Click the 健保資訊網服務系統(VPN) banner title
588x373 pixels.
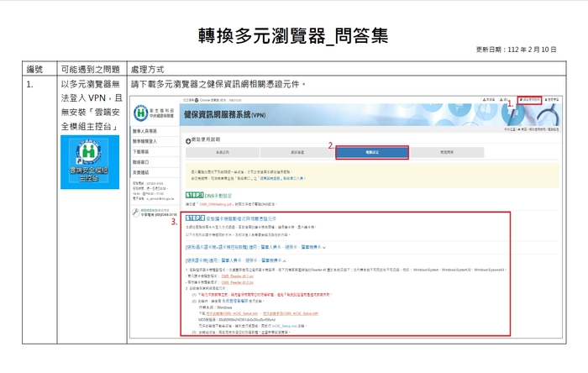tap(224, 115)
